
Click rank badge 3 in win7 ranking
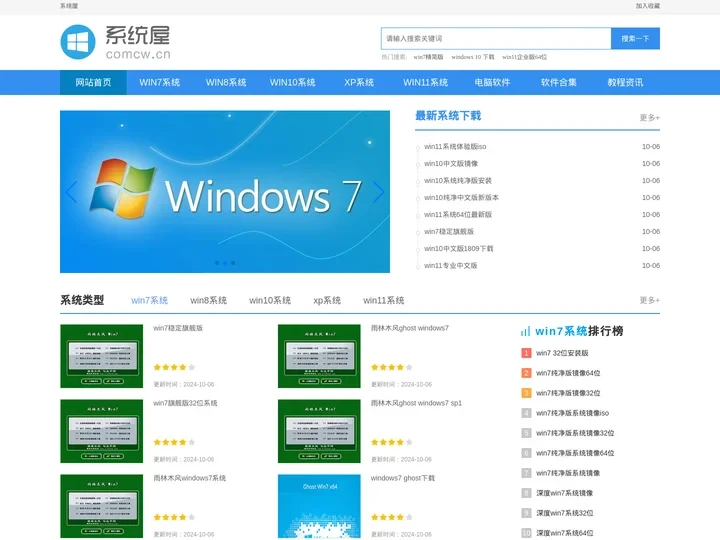pyautogui.click(x=526, y=393)
